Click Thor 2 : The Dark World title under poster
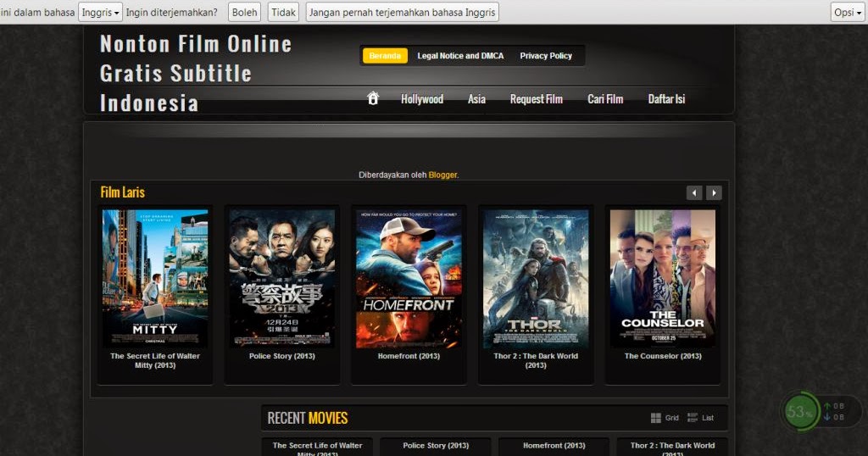The width and height of the screenshot is (868, 456). [x=536, y=360]
